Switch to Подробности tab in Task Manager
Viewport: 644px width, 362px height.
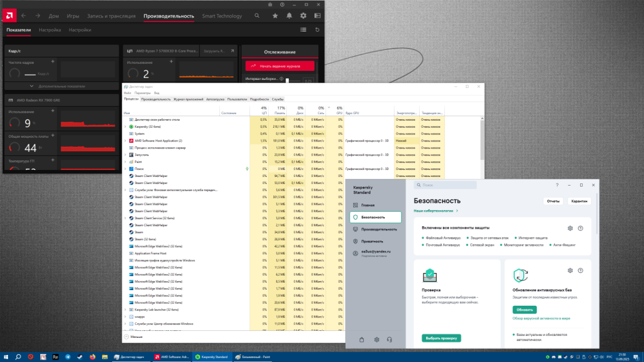click(259, 99)
